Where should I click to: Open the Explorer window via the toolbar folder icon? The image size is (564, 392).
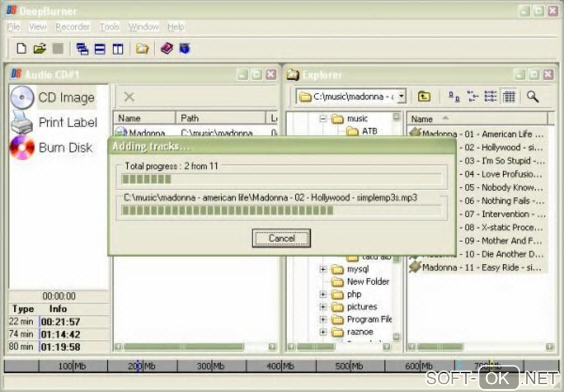pyautogui.click(x=142, y=48)
